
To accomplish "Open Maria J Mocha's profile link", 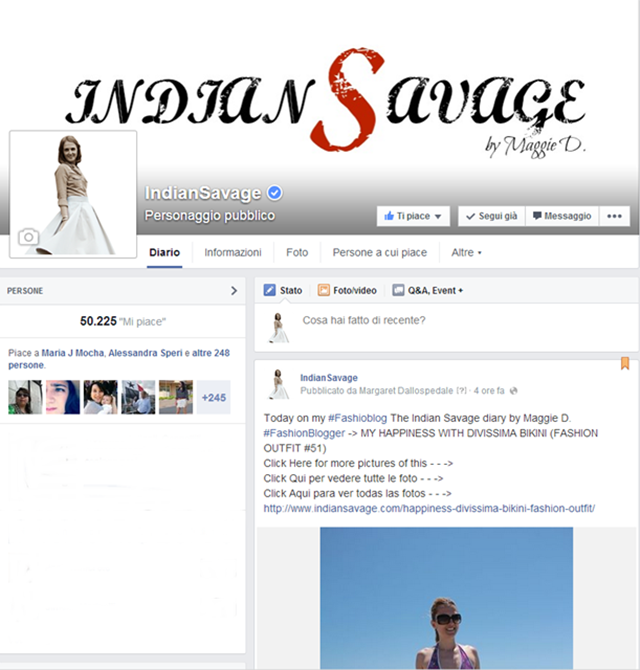I will (73, 353).
